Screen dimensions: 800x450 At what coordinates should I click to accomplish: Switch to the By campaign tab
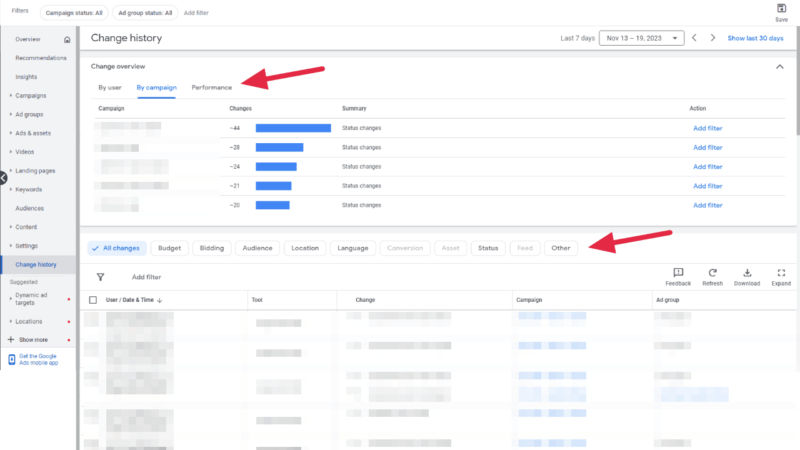pos(156,87)
